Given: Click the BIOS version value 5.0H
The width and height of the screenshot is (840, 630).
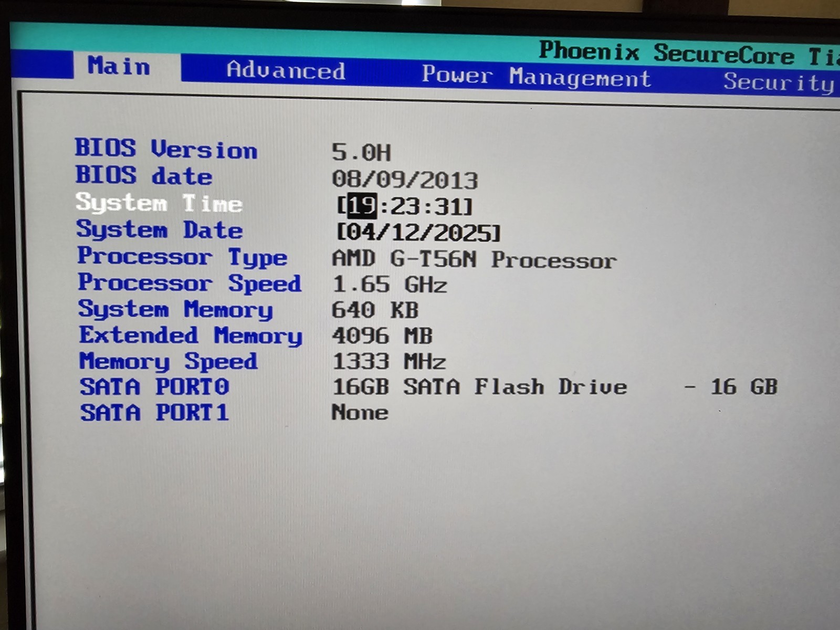Looking at the screenshot, I should [x=361, y=153].
